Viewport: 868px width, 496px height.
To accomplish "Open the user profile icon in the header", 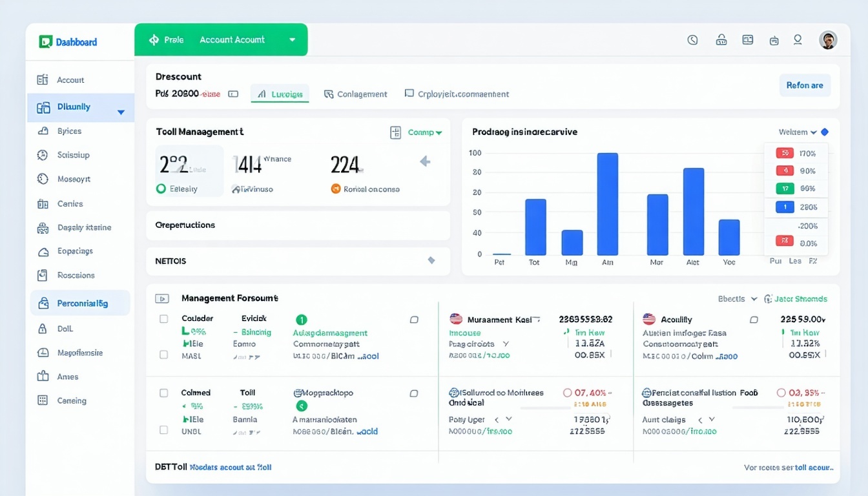I will pyautogui.click(x=798, y=39).
